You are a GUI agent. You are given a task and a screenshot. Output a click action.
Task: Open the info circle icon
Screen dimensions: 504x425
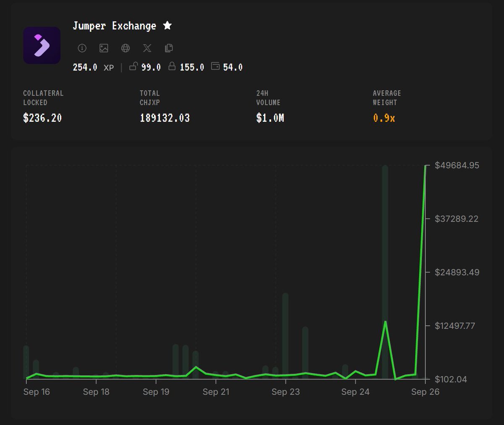[x=82, y=48]
